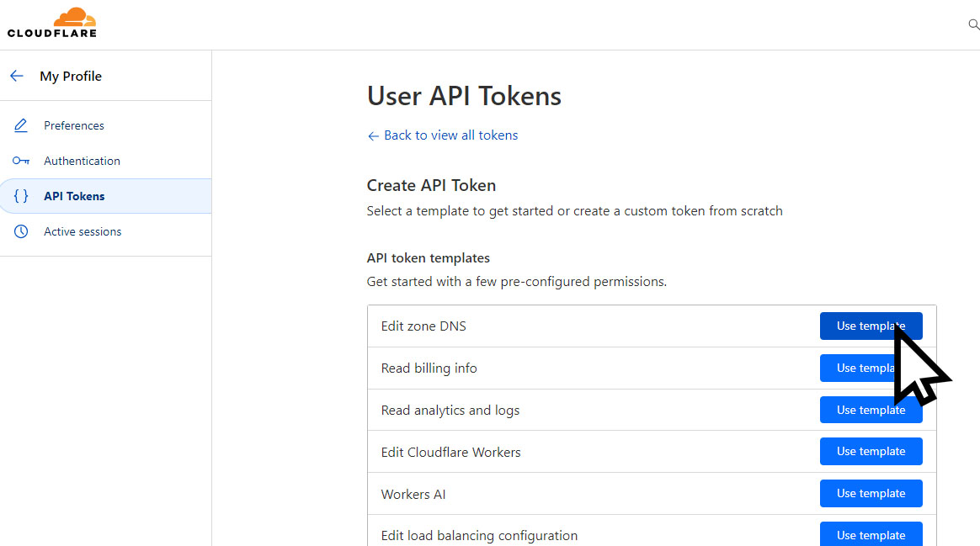Click the back arrow beside My Profile

tap(17, 76)
